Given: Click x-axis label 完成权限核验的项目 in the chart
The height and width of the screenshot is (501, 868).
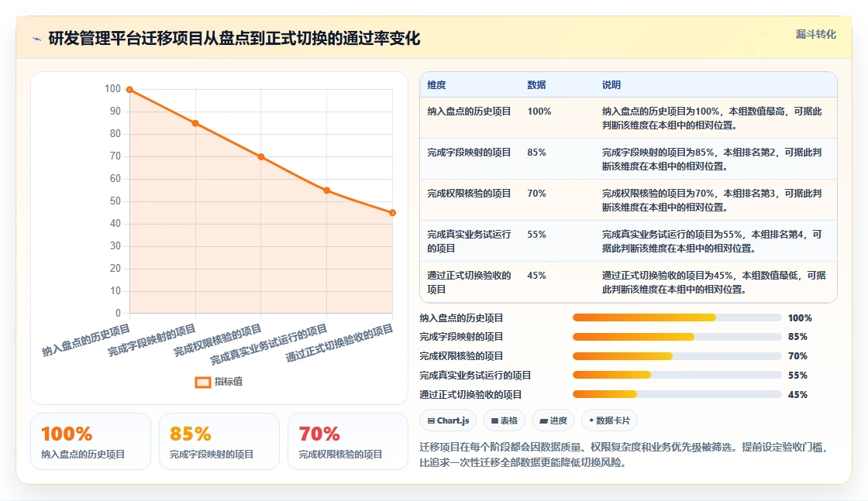Looking at the screenshot, I should coord(218,340).
